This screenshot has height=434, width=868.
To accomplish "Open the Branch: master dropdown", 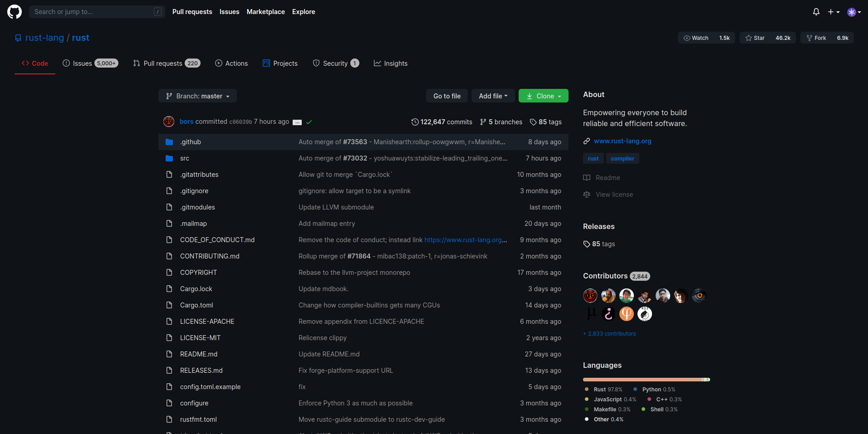I will click(x=197, y=96).
